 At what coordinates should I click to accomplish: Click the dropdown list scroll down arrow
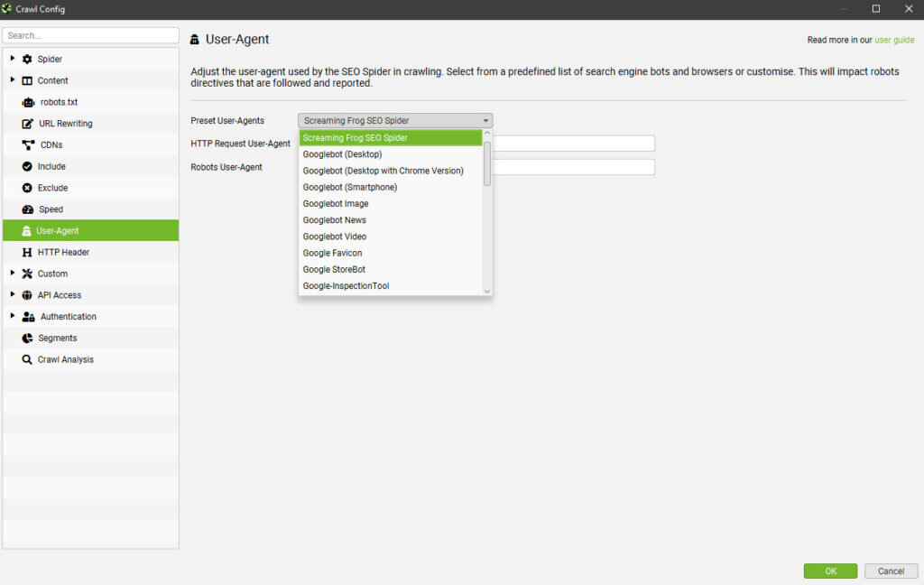tap(487, 291)
